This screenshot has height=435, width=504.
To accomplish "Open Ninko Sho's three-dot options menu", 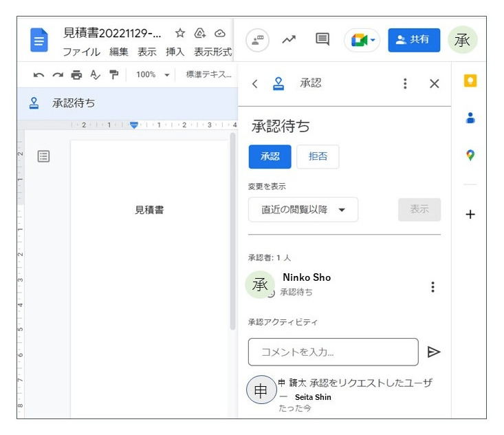I will pyautogui.click(x=432, y=287).
